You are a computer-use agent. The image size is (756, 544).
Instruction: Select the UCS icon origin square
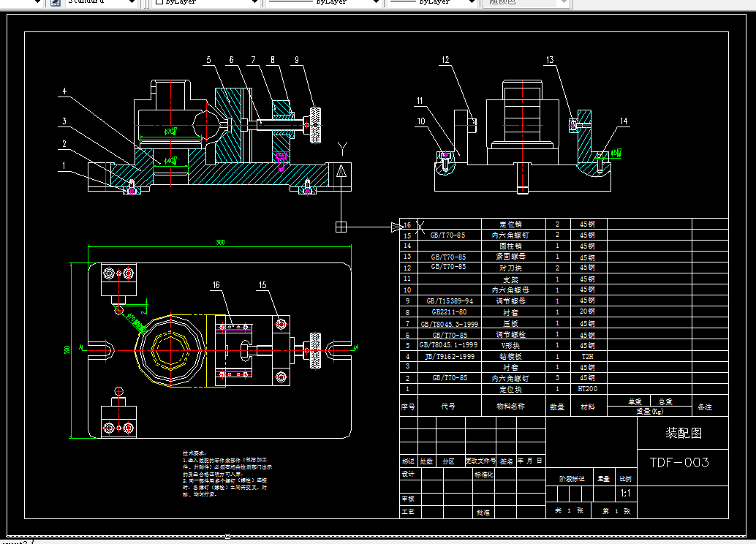click(341, 226)
